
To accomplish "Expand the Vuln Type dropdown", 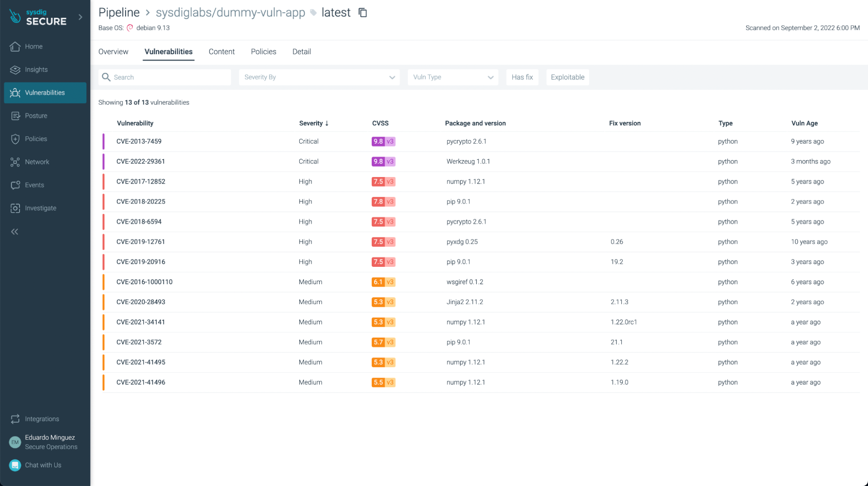I will pos(452,77).
